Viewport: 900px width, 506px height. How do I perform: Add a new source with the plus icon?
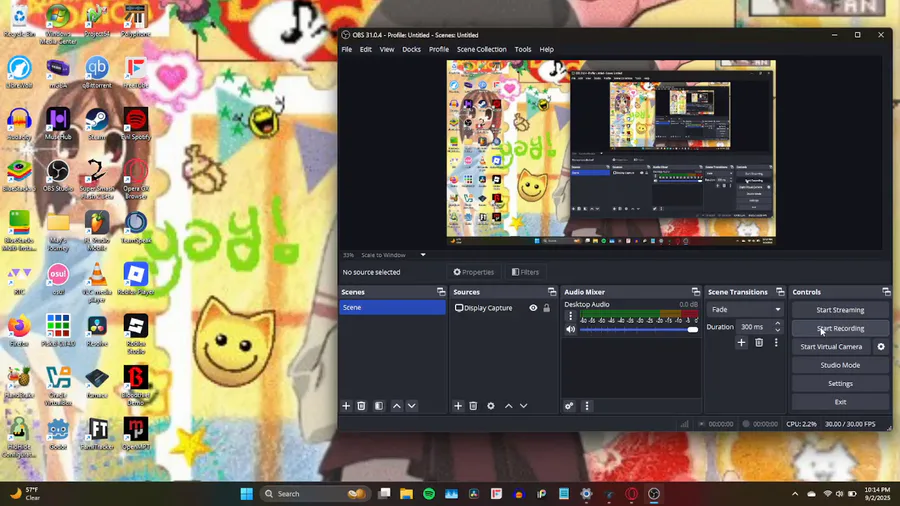[x=458, y=406]
